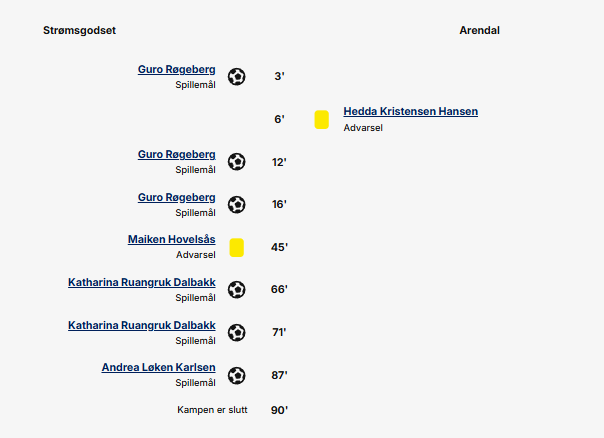Open Guro Røgeberg's link at 12' goal
The height and width of the screenshot is (438, 604).
click(176, 155)
